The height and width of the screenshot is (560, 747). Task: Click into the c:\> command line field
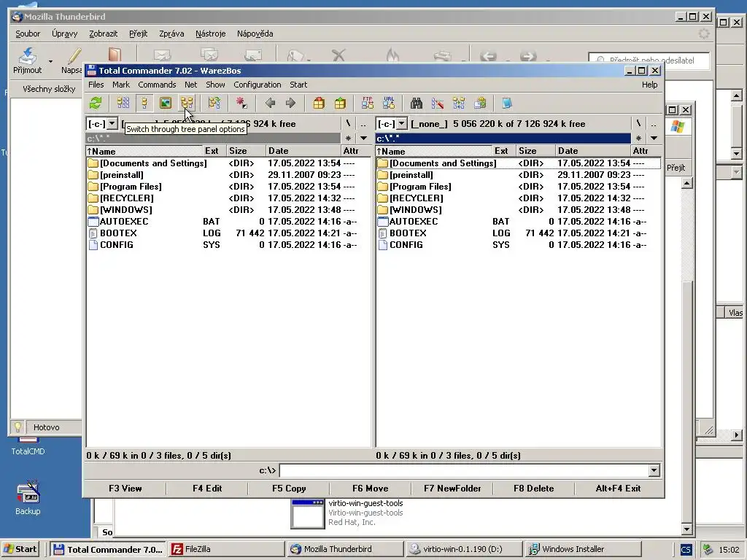point(465,470)
